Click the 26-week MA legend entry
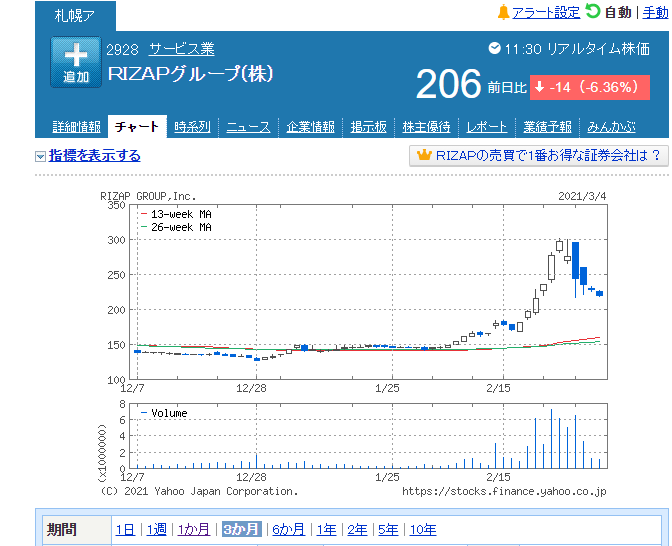 (x=176, y=227)
